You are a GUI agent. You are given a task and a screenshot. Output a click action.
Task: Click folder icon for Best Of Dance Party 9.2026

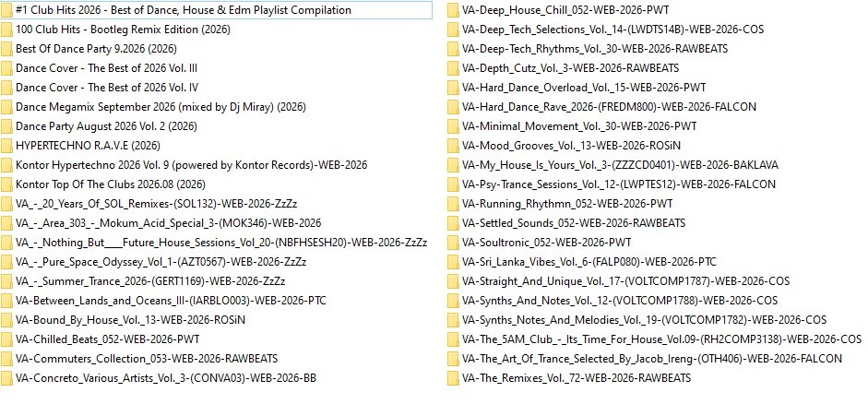(6, 49)
